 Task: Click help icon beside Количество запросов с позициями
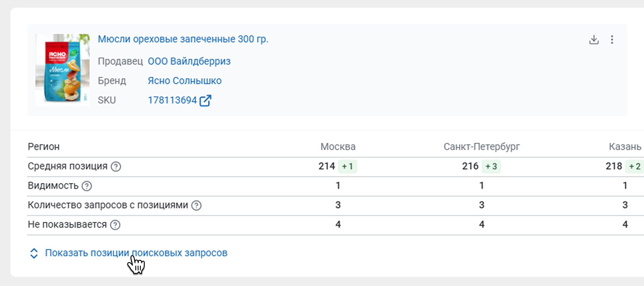click(x=196, y=205)
